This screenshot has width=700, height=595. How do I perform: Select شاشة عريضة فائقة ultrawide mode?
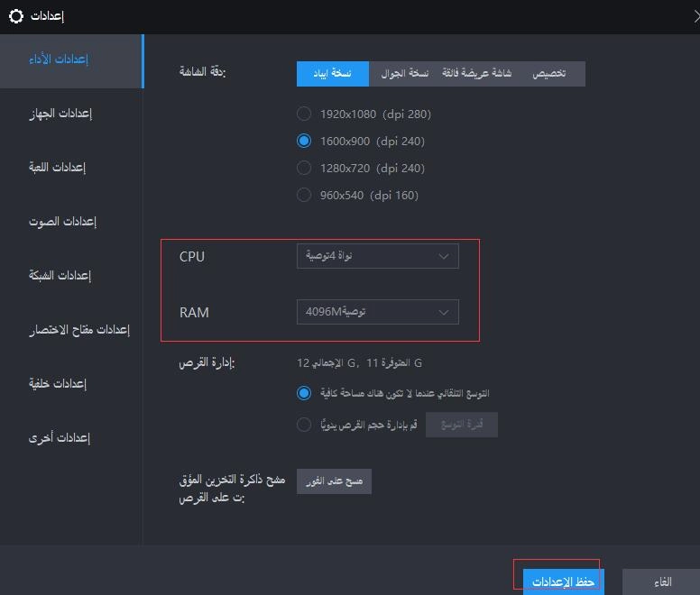(477, 74)
